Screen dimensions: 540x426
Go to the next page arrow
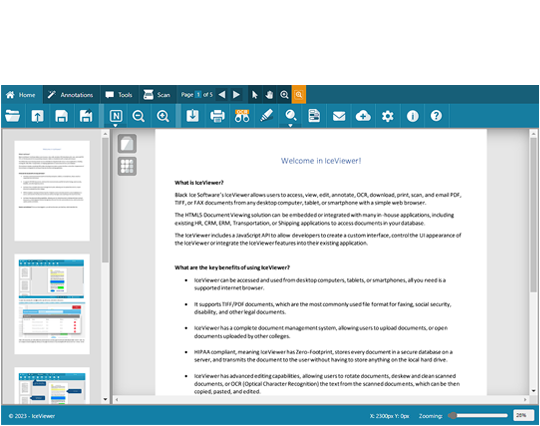click(236, 95)
